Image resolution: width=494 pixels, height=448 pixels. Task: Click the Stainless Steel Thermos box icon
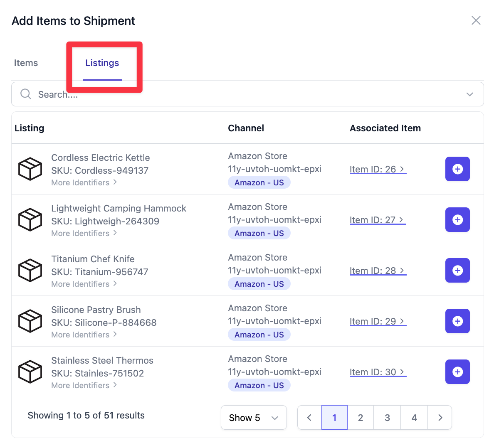[30, 372]
